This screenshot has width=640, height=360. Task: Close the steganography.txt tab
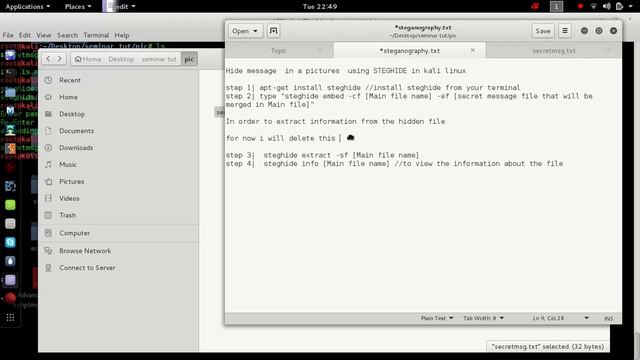472,50
